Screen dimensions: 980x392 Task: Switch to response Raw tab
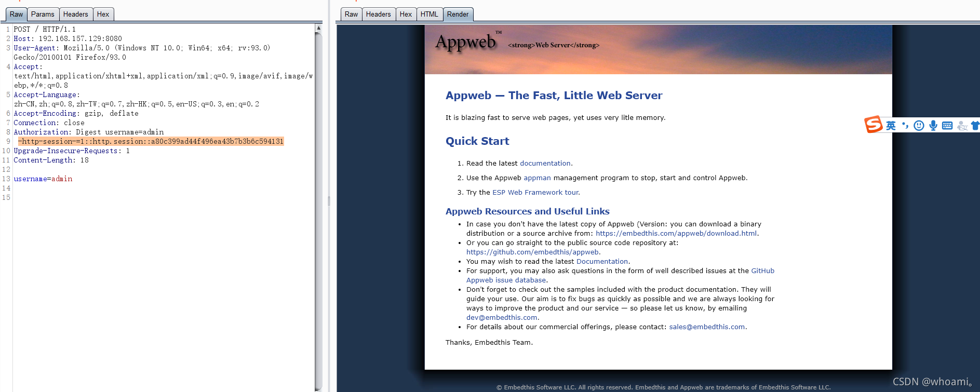click(352, 14)
